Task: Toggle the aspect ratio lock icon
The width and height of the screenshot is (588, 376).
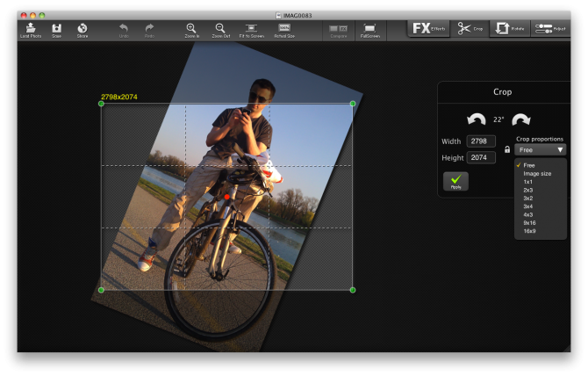Action: point(507,150)
